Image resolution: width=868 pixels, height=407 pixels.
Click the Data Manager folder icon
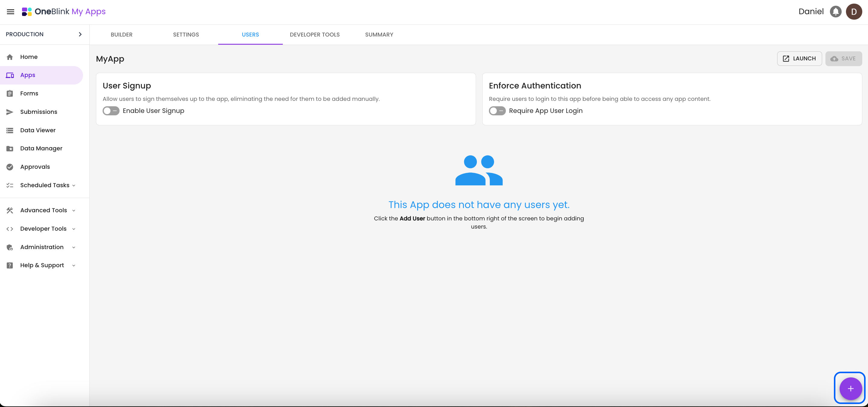pyautogui.click(x=10, y=148)
